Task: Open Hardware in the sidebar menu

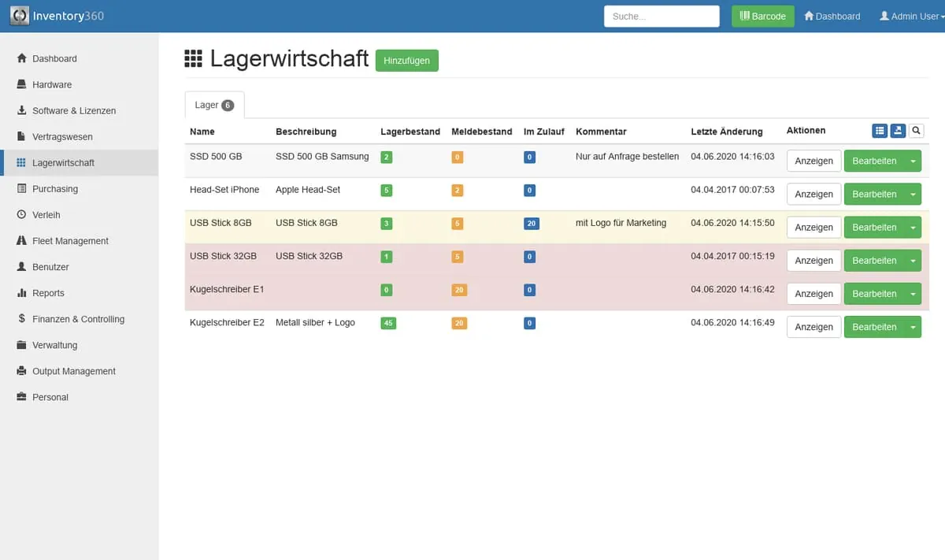Action: click(x=52, y=85)
